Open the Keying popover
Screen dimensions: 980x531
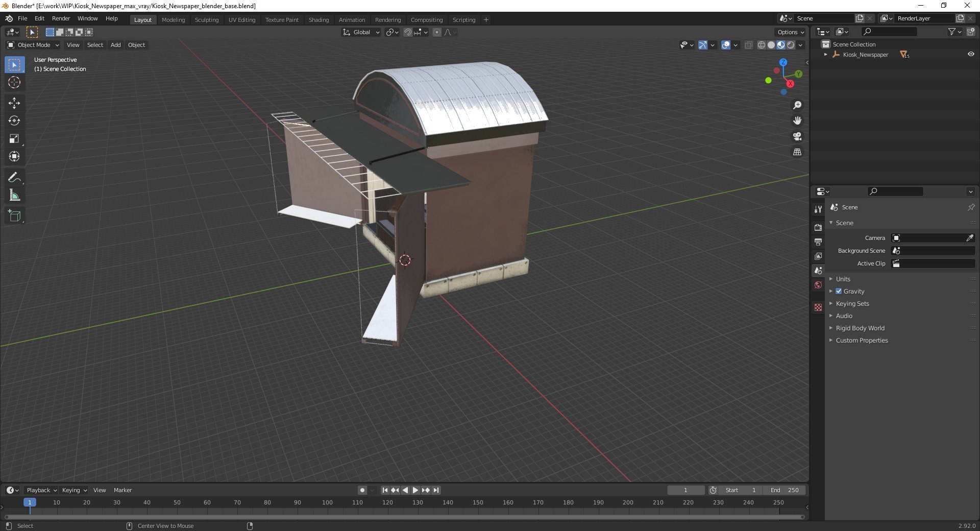click(74, 490)
